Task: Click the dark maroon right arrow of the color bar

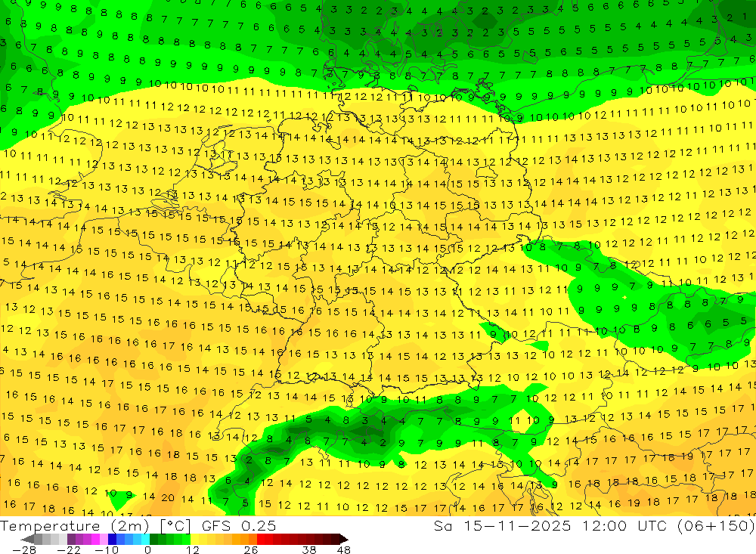Action: [343, 539]
